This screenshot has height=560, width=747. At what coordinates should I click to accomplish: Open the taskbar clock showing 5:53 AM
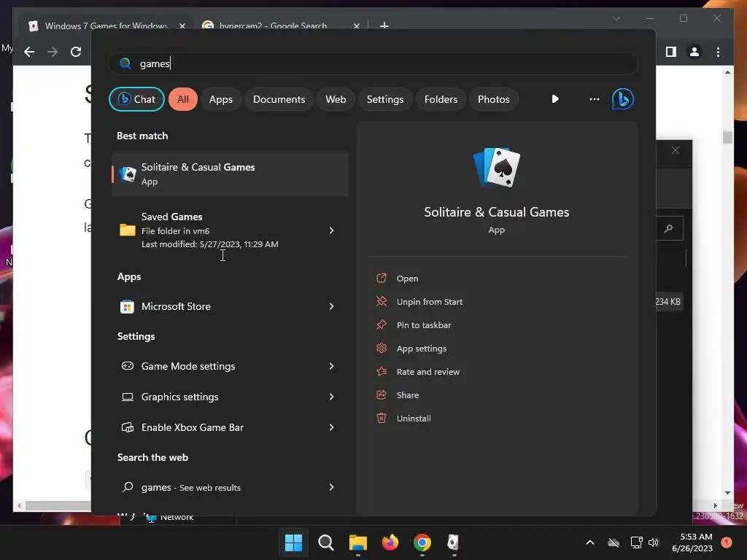click(x=692, y=542)
